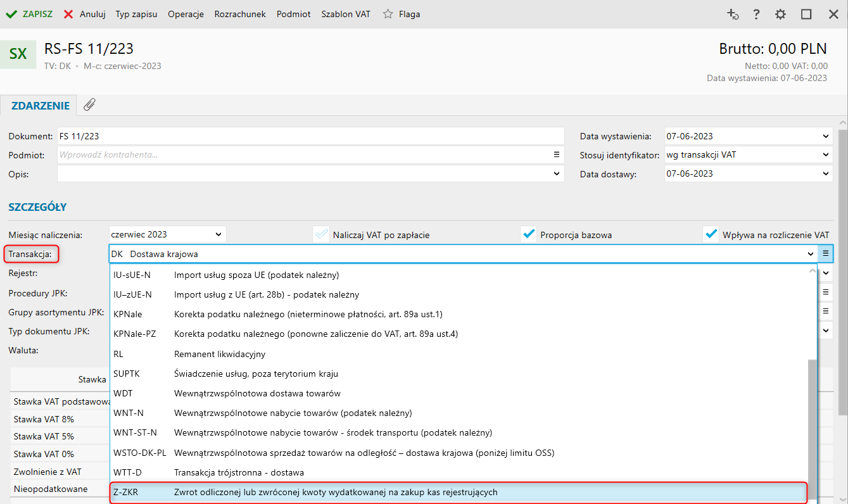The image size is (848, 504).
Task: Select IU–zUE-N Import usług z UE
Action: coord(459,294)
